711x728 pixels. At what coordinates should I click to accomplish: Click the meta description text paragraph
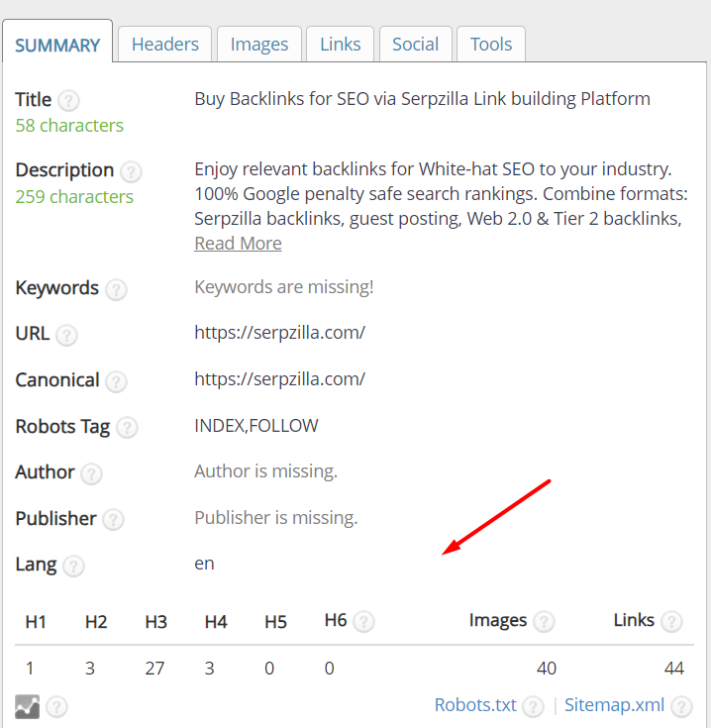coord(441,194)
